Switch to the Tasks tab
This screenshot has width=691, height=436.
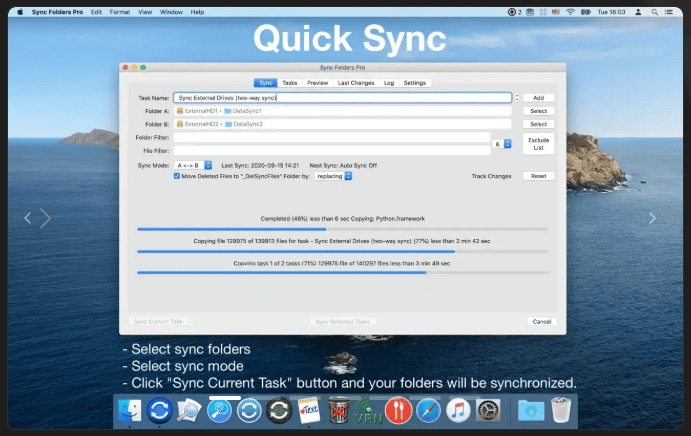coord(290,83)
